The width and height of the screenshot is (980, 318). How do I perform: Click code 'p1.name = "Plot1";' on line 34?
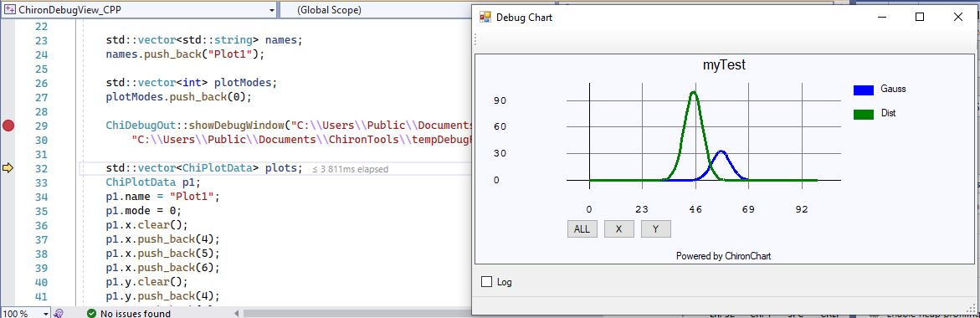point(162,197)
